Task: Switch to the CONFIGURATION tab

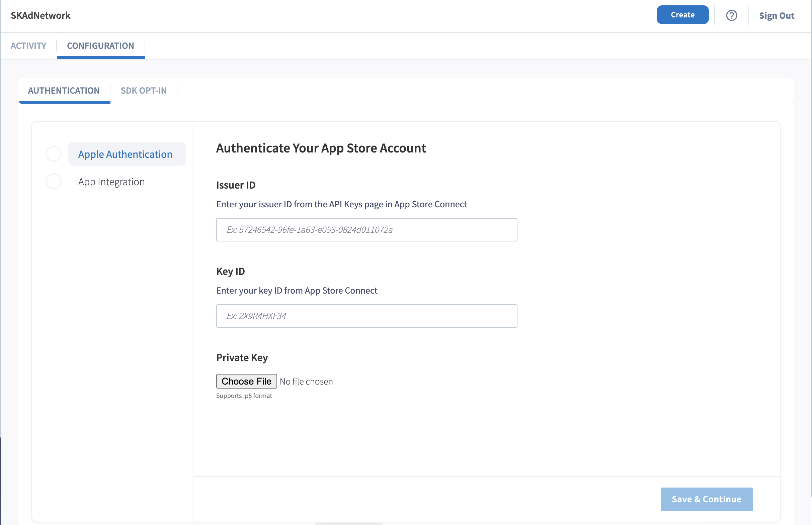Action: (100, 46)
